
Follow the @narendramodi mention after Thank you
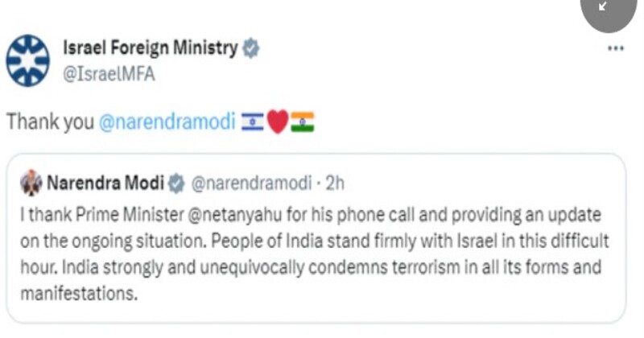pyautogui.click(x=167, y=122)
